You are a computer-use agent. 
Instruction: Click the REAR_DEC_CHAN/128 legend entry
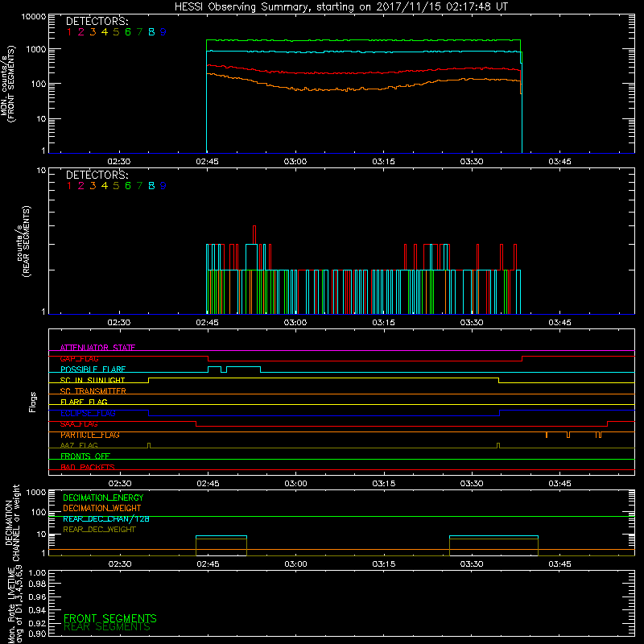(x=106, y=518)
